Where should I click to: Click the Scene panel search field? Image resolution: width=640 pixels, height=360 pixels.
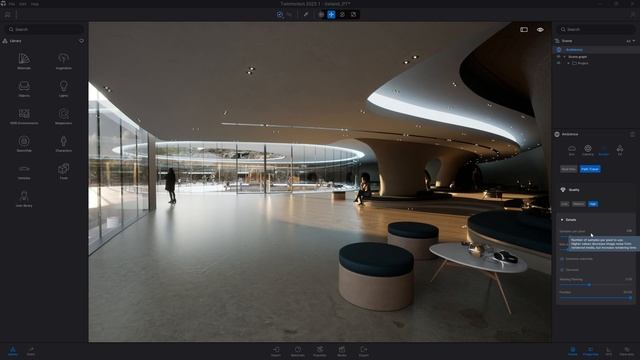(x=596, y=29)
